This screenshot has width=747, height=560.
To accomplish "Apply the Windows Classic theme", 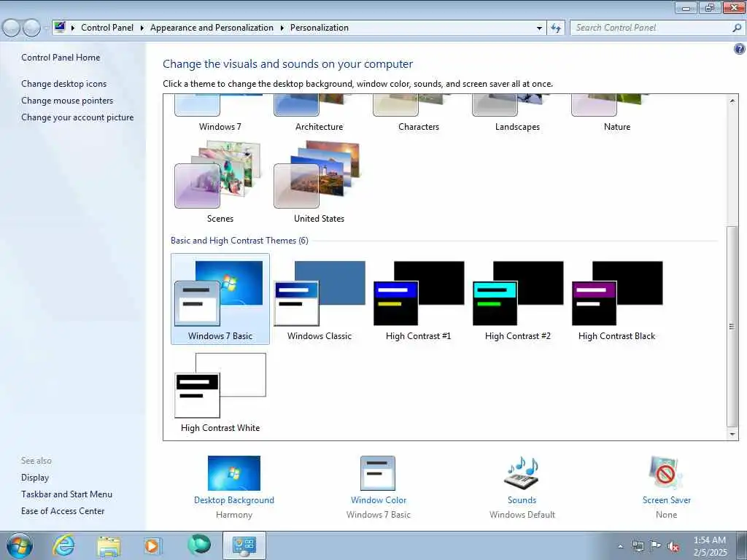I will pos(320,298).
